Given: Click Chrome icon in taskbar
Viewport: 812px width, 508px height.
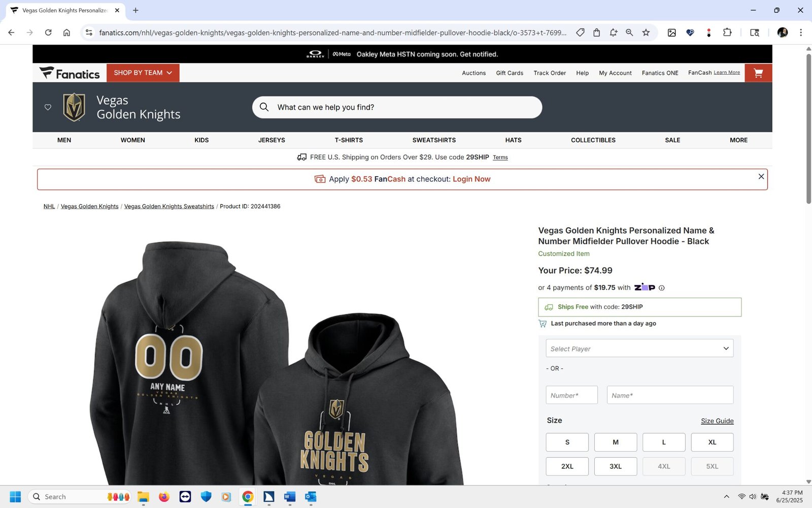Looking at the screenshot, I should click(248, 497).
